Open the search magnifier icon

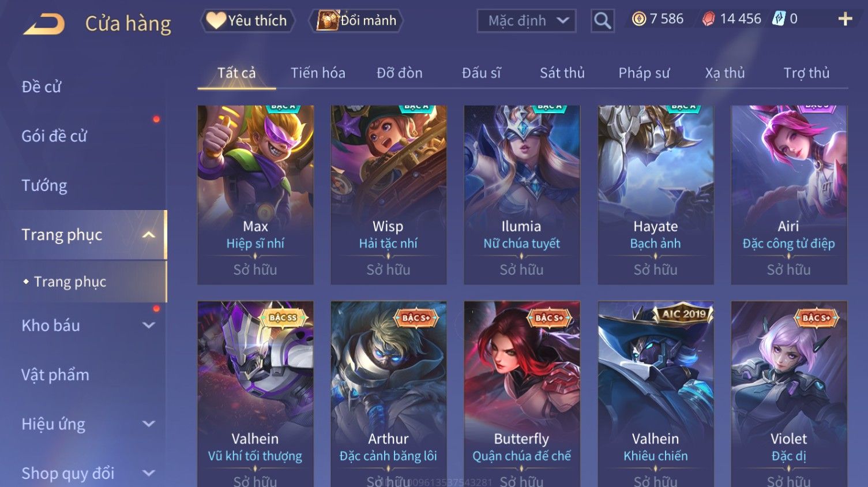click(x=602, y=21)
